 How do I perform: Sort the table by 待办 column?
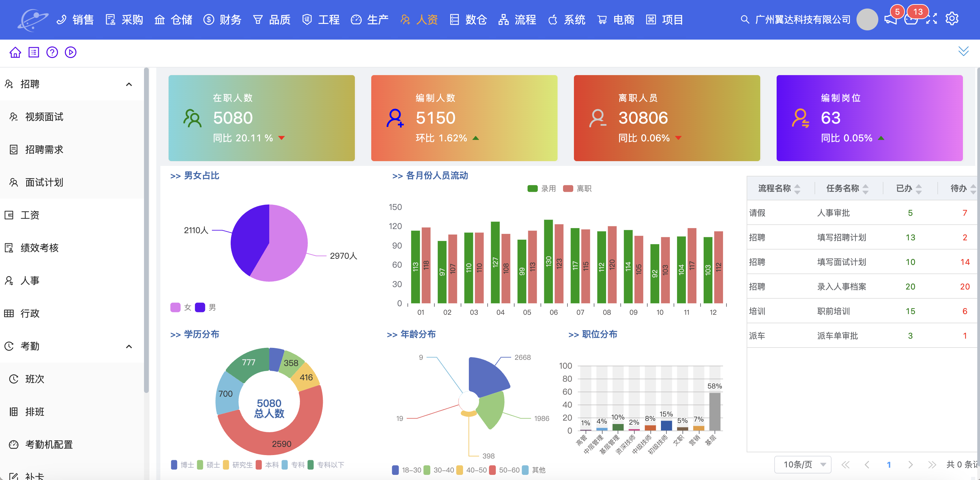[973, 188]
